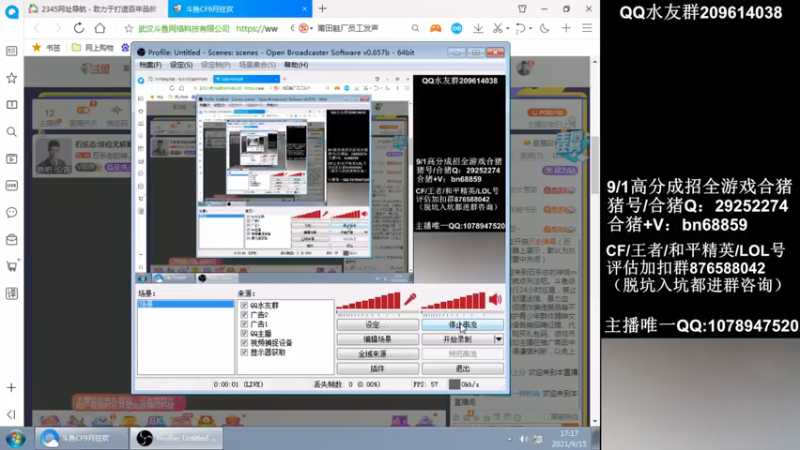800x450 pixels.
Task: Click the scissors screenshot tool icon
Action: click(x=497, y=29)
